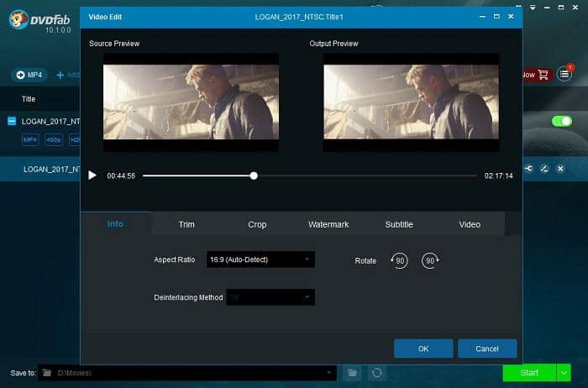Remove title with the X icon in main window

560,169
